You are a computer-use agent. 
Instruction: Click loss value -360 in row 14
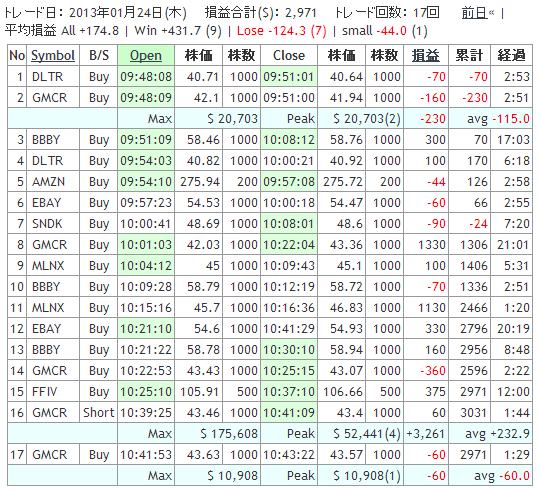[433, 370]
